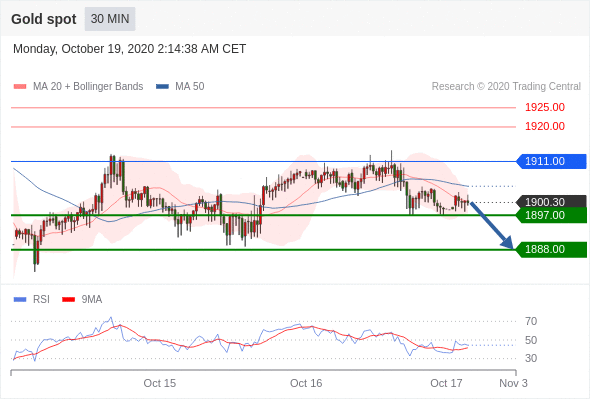The height and width of the screenshot is (400, 590).
Task: Click the 30 MIN timeframe badge
Action: point(110,19)
